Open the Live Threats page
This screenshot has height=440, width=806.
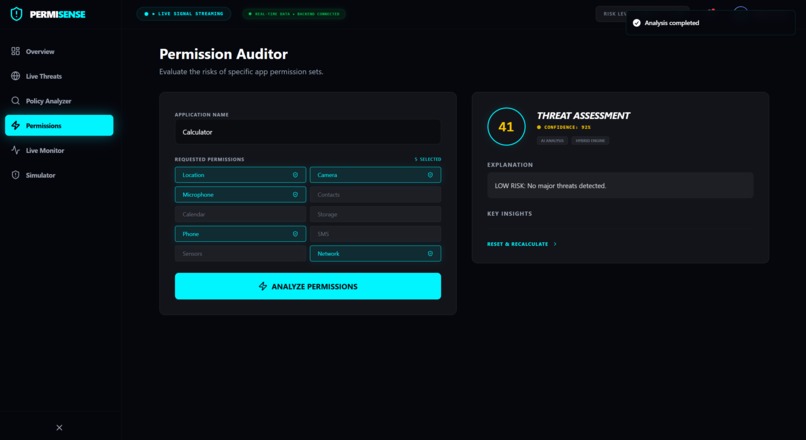(59, 76)
